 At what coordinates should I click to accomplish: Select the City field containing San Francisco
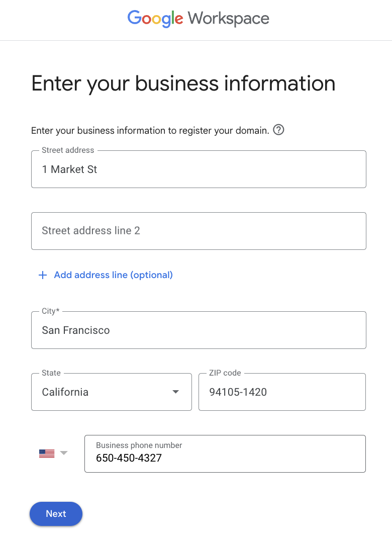pos(199,330)
